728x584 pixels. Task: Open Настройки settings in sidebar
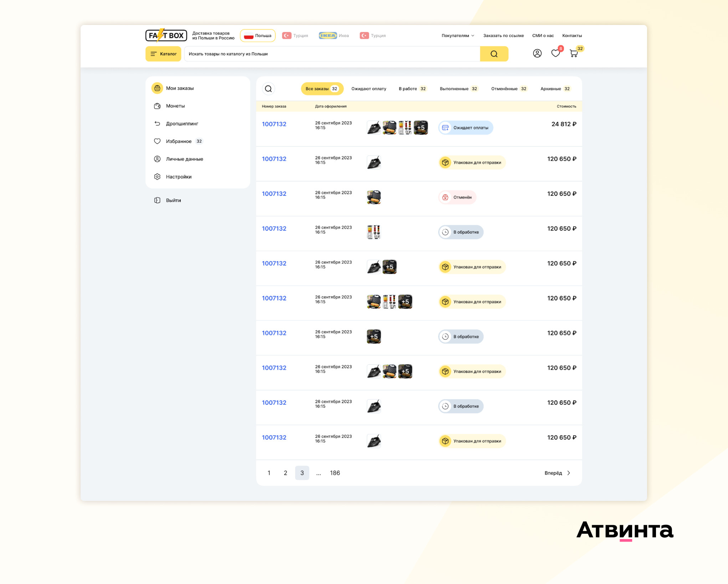(178, 177)
